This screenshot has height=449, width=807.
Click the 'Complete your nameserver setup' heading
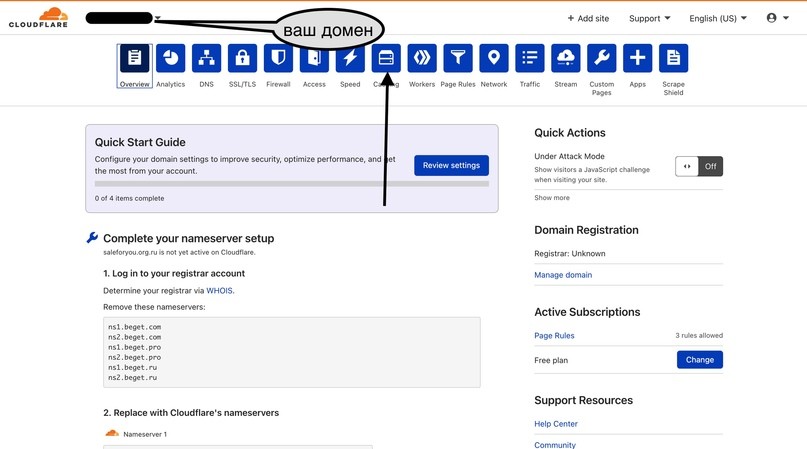coord(188,238)
